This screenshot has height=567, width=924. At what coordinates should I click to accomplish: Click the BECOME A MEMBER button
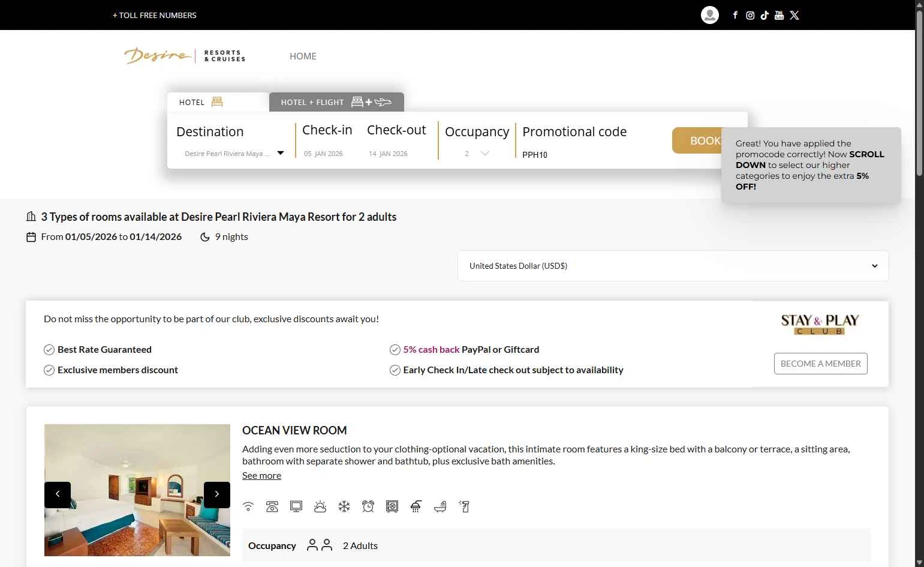820,364
